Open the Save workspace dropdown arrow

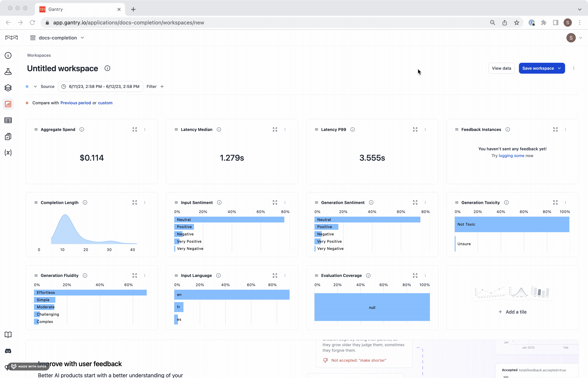559,68
